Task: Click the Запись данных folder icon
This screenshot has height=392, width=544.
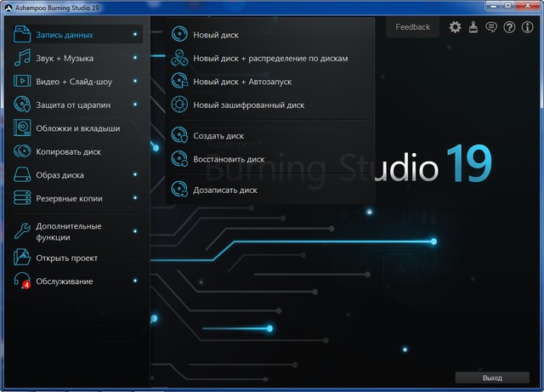Action: 22,34
